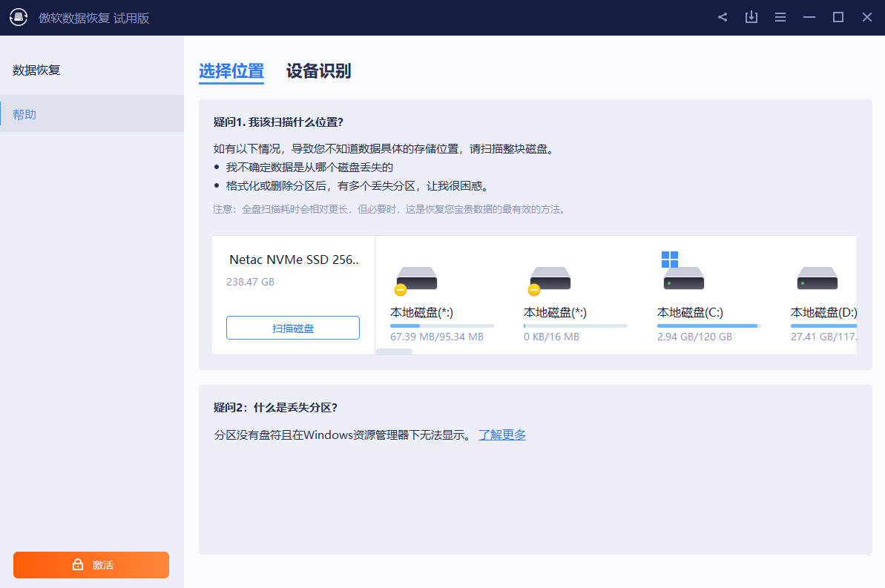Open the 了解更多 link
This screenshot has height=588, width=885.
(x=502, y=435)
